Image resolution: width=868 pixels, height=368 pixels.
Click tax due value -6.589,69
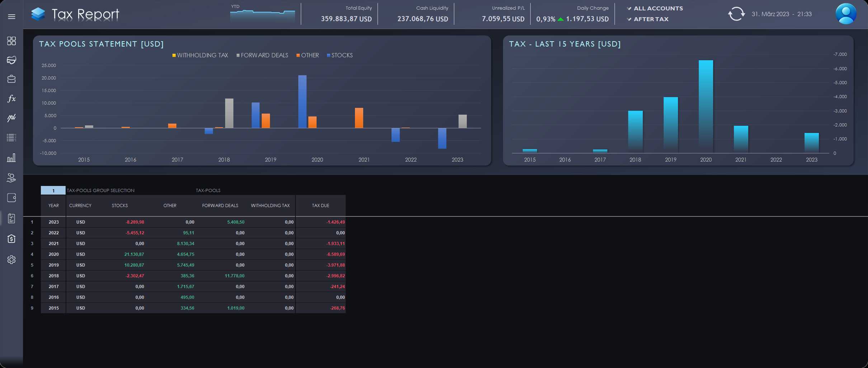[x=335, y=254]
